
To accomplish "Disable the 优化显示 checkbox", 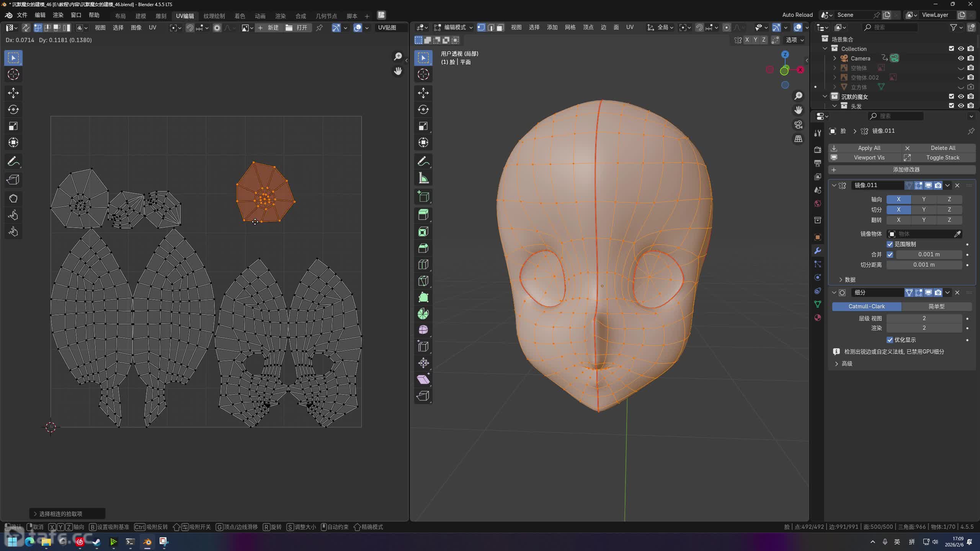I will point(890,340).
